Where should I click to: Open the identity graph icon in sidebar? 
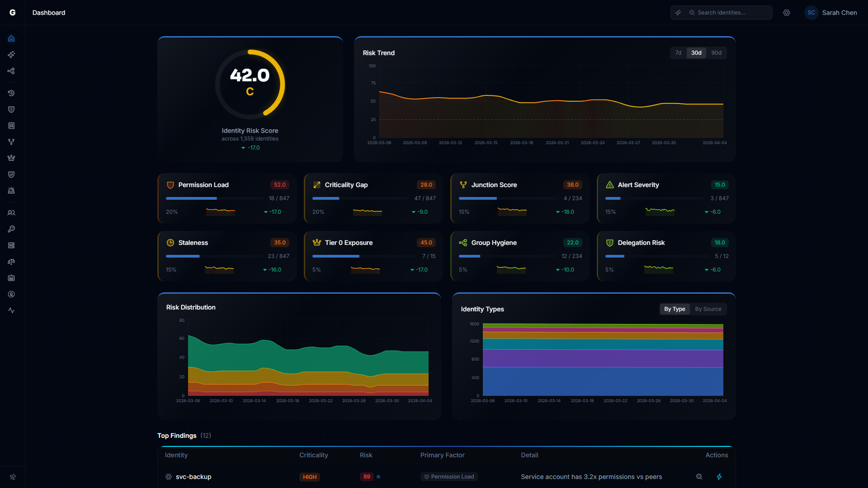(11, 71)
